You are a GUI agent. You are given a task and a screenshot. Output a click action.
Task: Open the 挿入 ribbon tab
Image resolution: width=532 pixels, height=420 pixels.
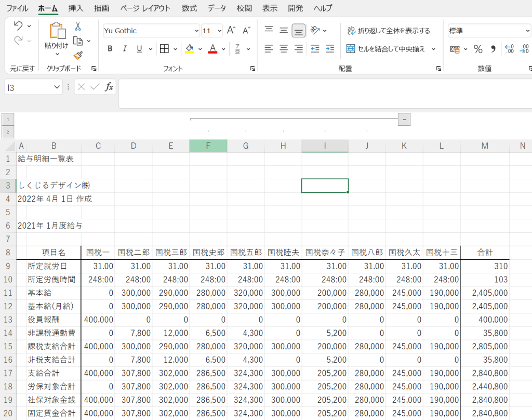pyautogui.click(x=76, y=8)
